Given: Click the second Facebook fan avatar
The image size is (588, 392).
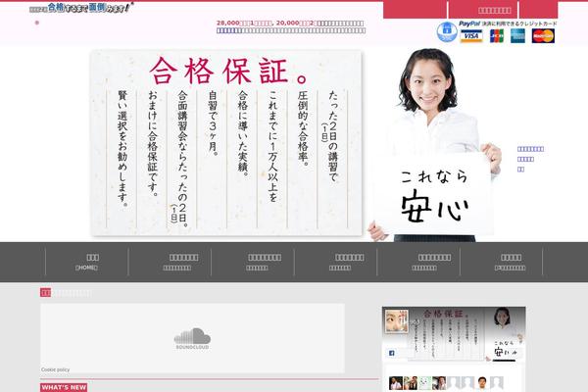Looking at the screenshot, I should (411, 383).
